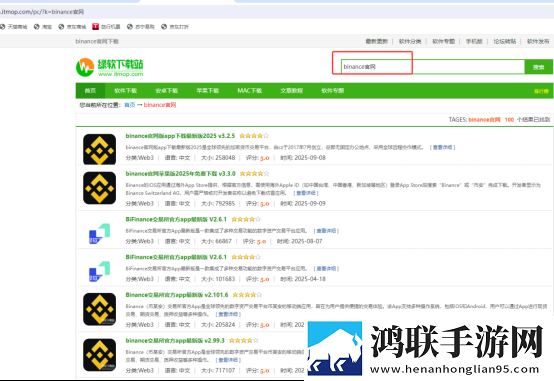Click the red 100 results count
554x381 pixels.
[509, 120]
